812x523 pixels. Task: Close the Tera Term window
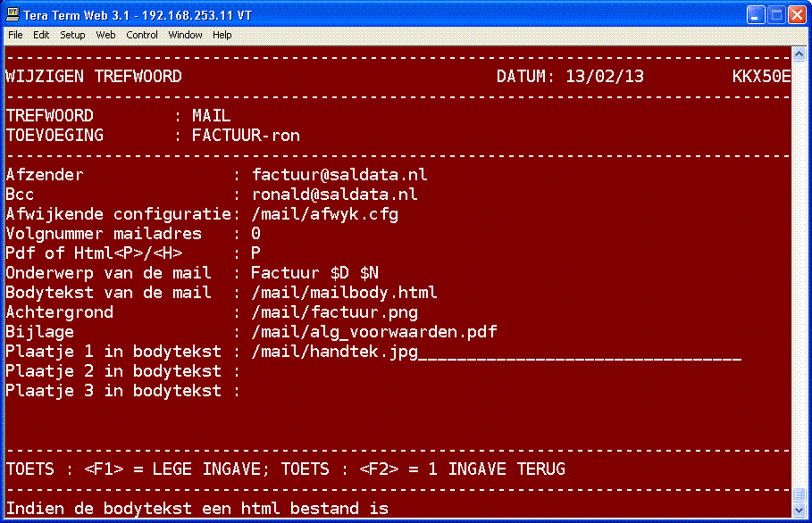(797, 14)
